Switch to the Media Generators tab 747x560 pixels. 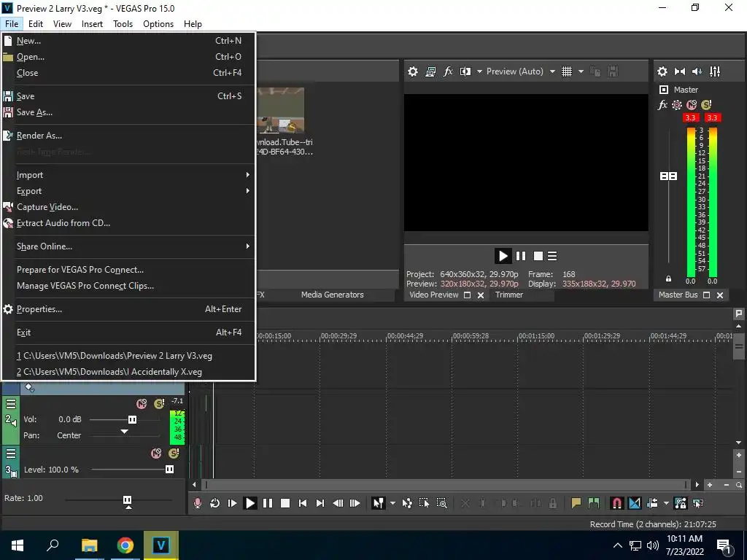(x=332, y=295)
